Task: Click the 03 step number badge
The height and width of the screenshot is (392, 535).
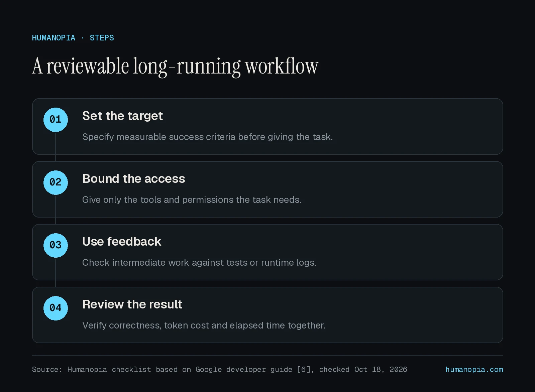Action: 56,245
